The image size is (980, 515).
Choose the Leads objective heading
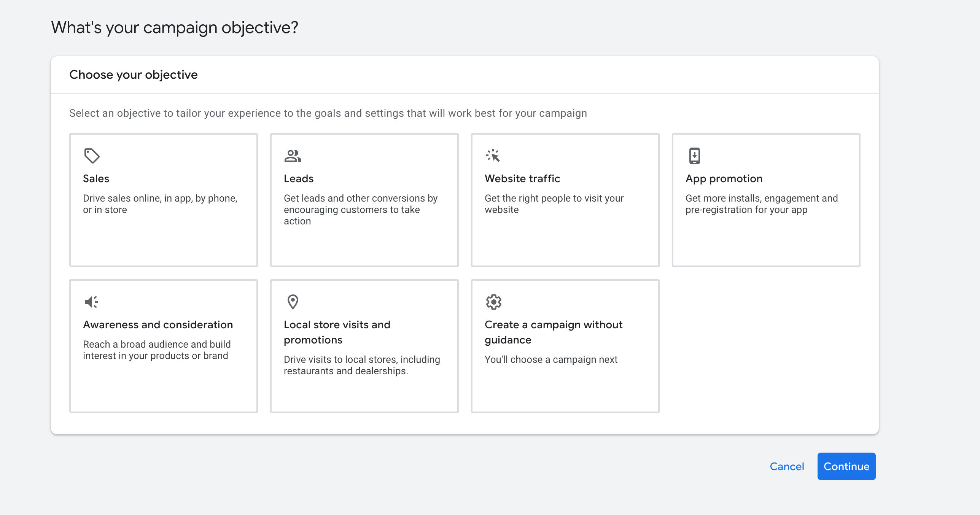(x=299, y=179)
